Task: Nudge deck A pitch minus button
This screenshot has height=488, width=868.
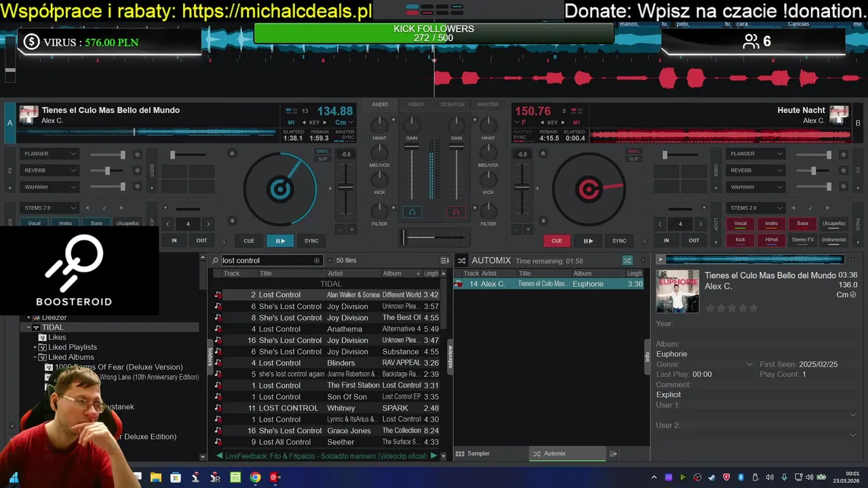Action: [340, 230]
